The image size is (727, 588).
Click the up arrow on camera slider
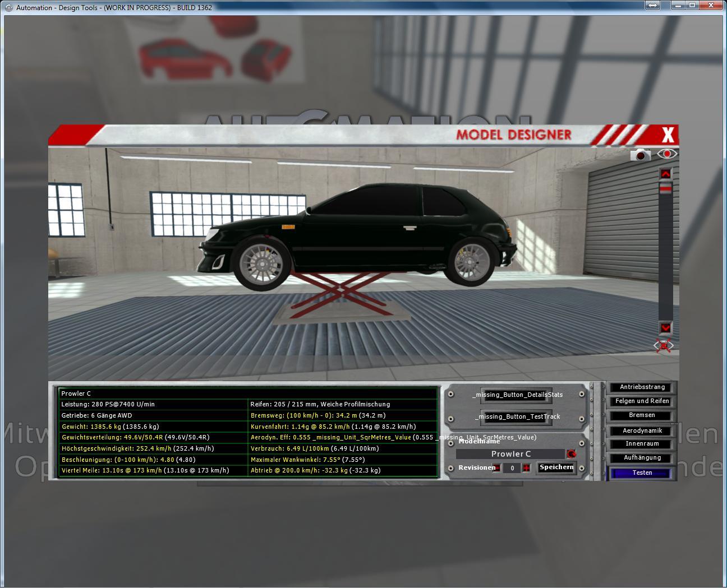665,174
